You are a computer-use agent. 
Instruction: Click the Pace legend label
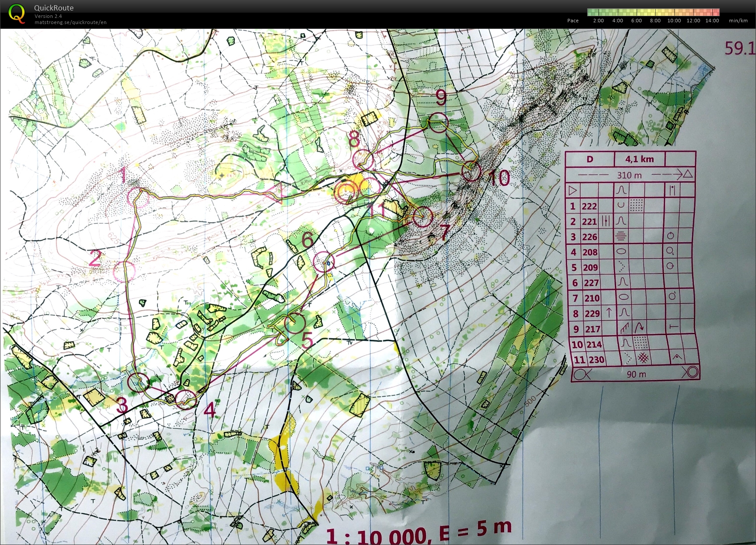[573, 21]
